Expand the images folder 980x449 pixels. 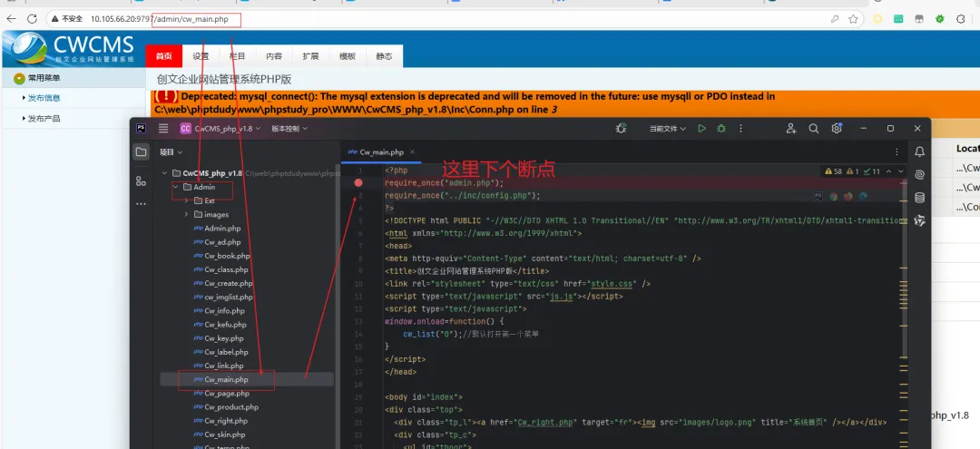(x=186, y=214)
